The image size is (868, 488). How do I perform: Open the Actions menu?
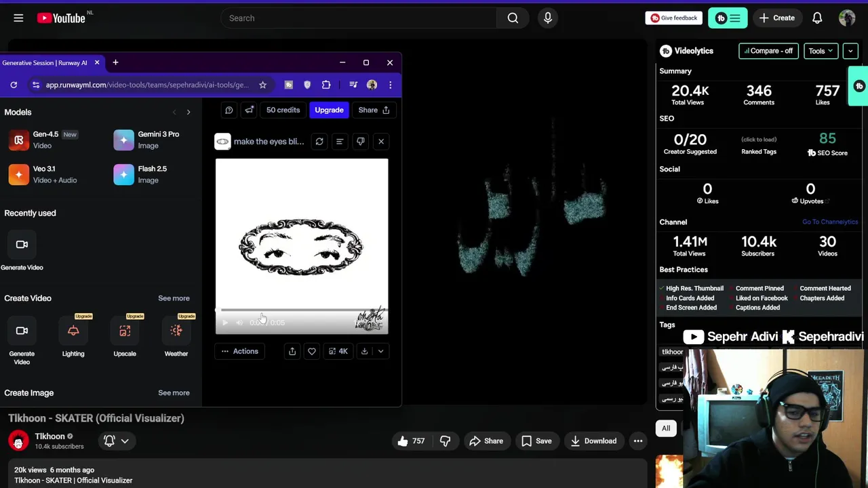coord(240,351)
